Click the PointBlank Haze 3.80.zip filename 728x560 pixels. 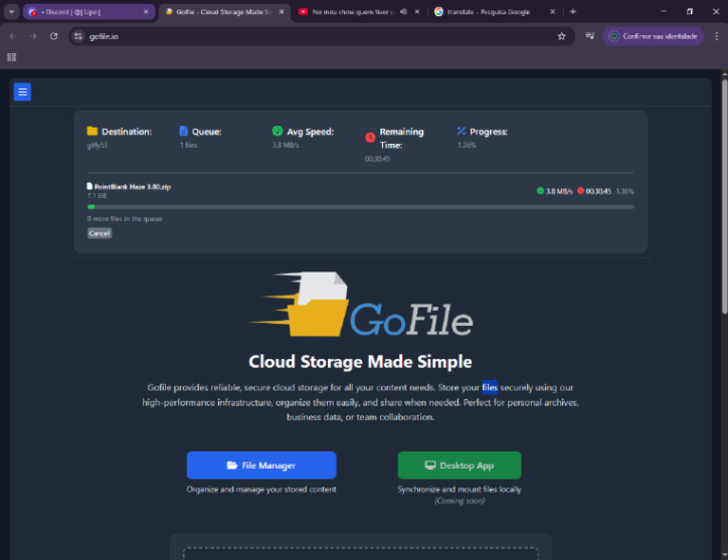pyautogui.click(x=133, y=187)
